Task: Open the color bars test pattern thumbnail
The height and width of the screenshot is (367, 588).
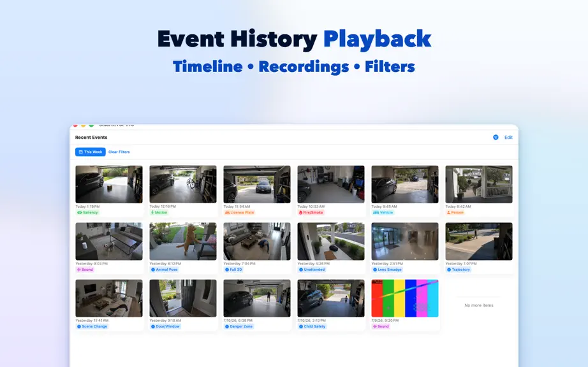Action: [x=405, y=298]
